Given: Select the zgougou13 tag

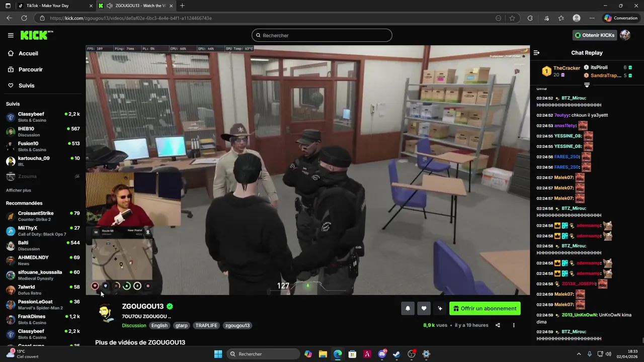Looking at the screenshot, I should point(237,325).
